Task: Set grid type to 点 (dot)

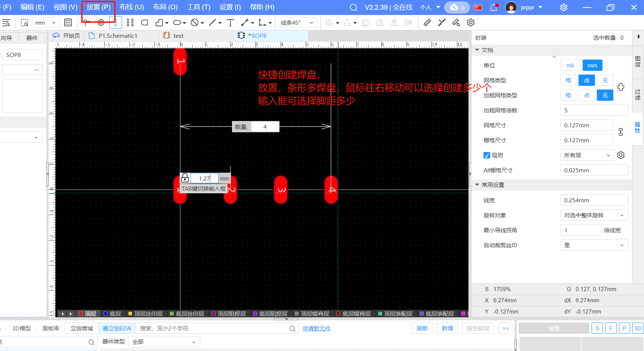Action: pos(587,81)
